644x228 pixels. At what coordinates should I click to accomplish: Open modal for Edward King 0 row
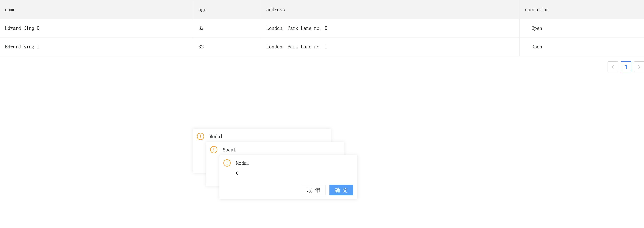tap(536, 28)
